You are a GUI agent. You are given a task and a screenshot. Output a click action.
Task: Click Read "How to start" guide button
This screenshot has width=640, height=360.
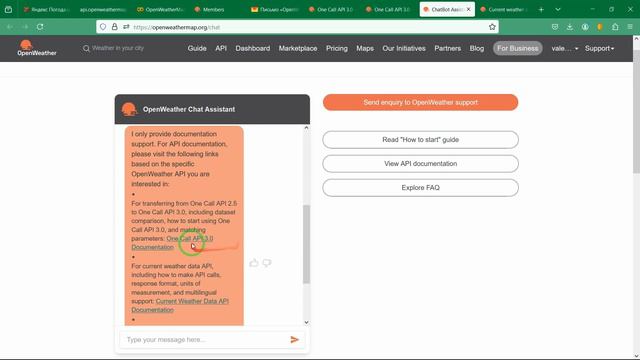point(420,140)
